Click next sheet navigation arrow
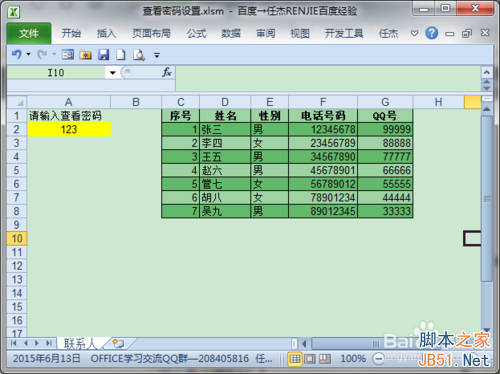Screen dimensions: 500x374 (x=37, y=343)
